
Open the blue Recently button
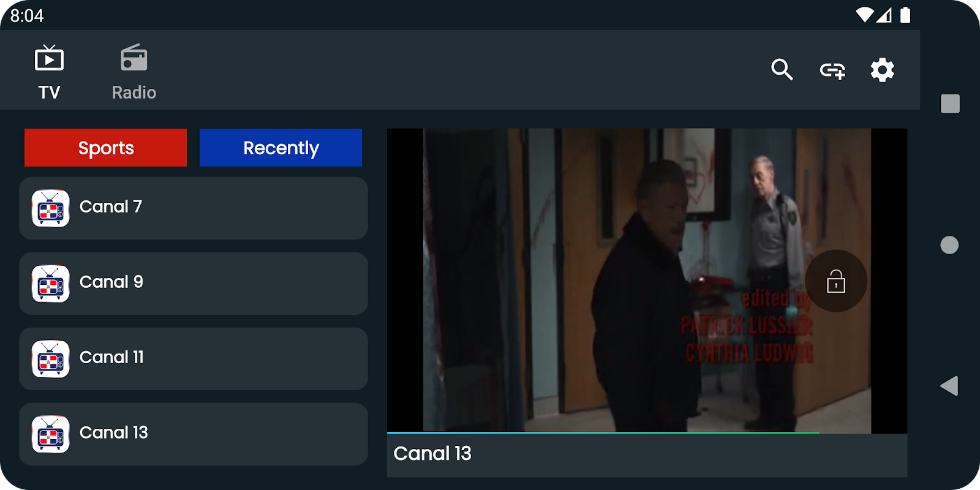pos(281,148)
